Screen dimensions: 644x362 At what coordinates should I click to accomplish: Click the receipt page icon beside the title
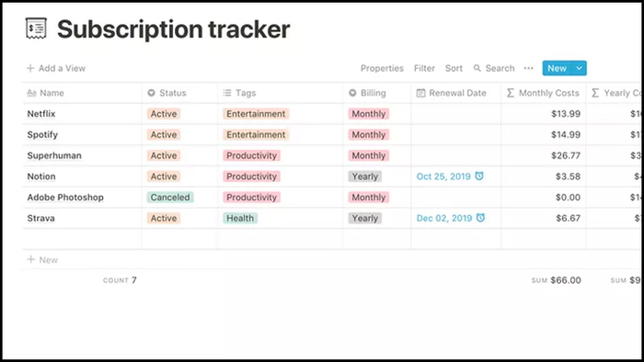36,28
